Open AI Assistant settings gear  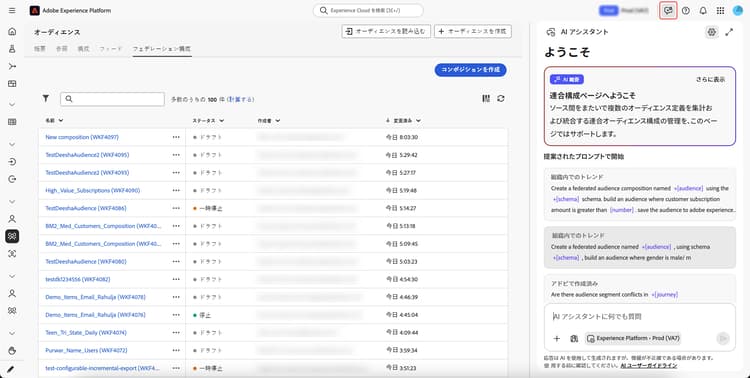pos(712,32)
